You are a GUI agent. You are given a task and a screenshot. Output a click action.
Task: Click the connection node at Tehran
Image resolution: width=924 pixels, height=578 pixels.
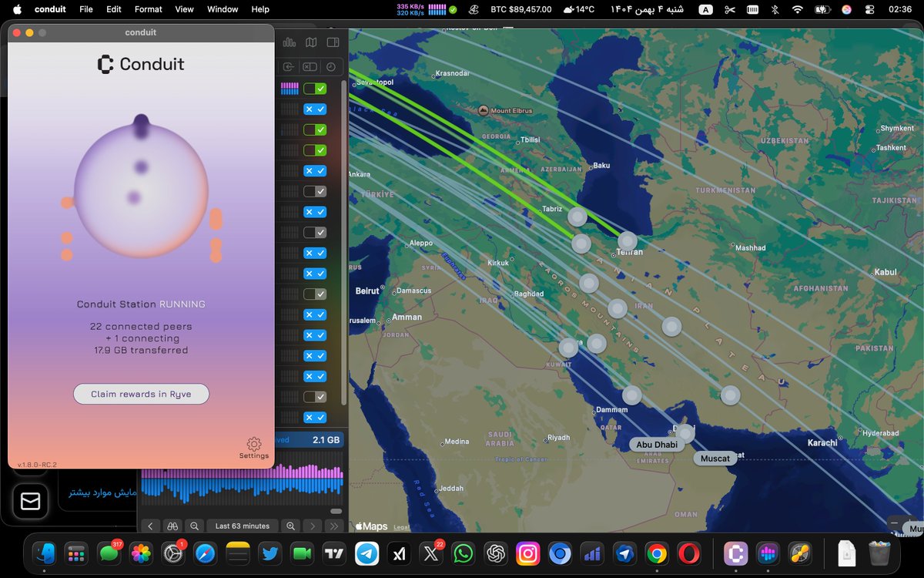[x=628, y=240]
